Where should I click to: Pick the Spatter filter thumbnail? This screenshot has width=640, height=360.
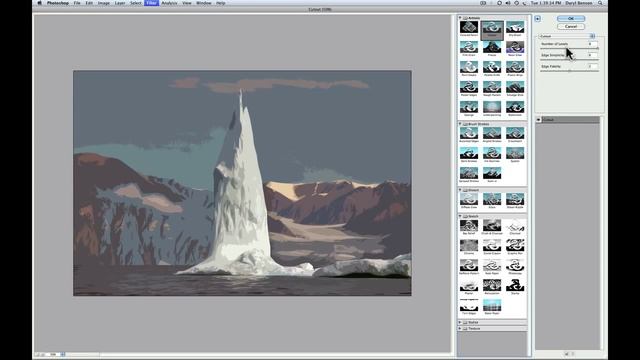[515, 153]
